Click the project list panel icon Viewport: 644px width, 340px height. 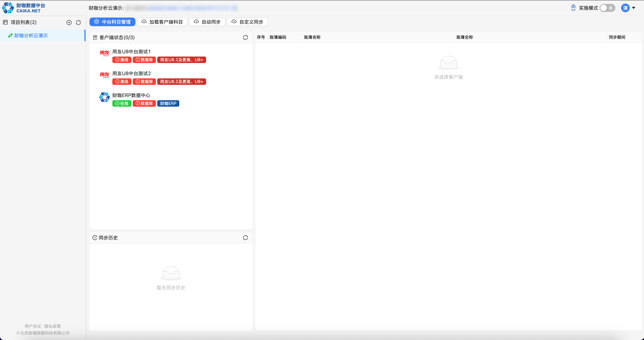5,22
